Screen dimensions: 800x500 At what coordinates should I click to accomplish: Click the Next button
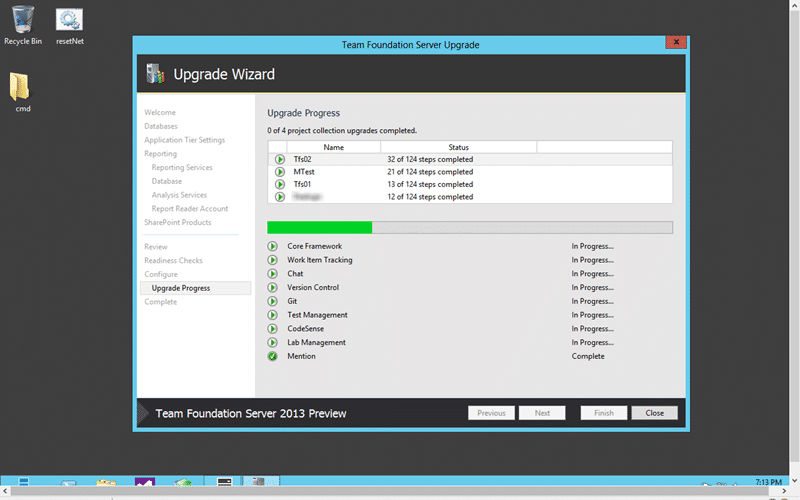(542, 413)
